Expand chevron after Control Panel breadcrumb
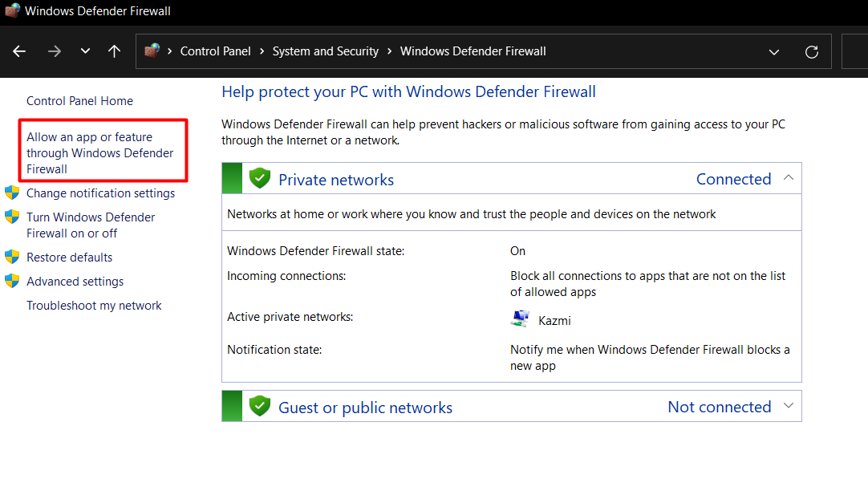Image resolution: width=868 pixels, height=503 pixels. point(262,51)
